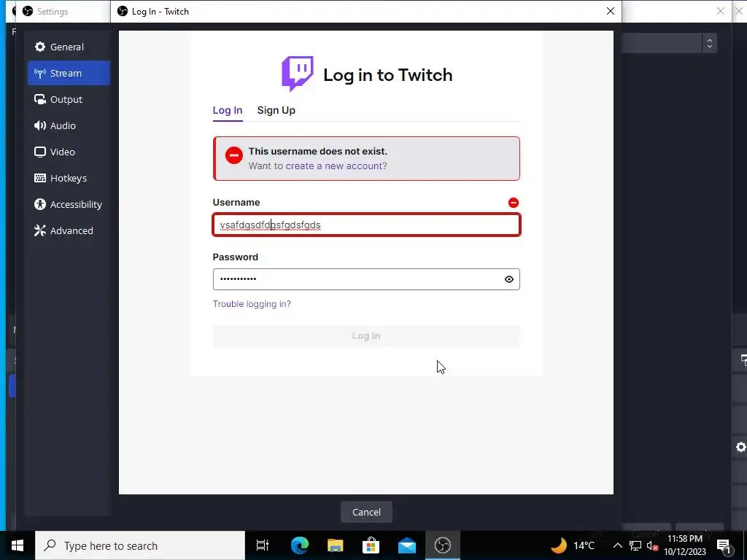Viewport: 747px width, 560px height.
Task: Open Mail app from taskbar
Action: pos(407,545)
